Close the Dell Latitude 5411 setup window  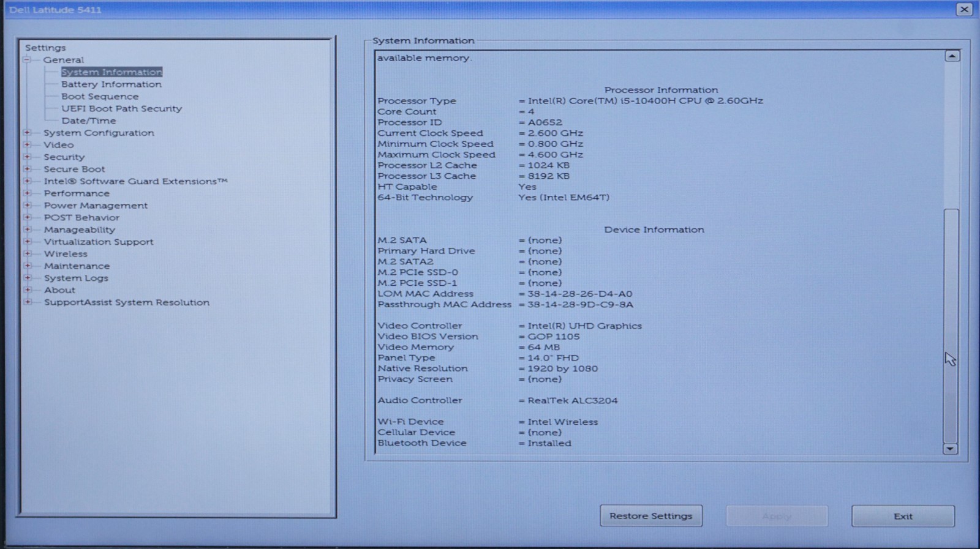click(964, 9)
